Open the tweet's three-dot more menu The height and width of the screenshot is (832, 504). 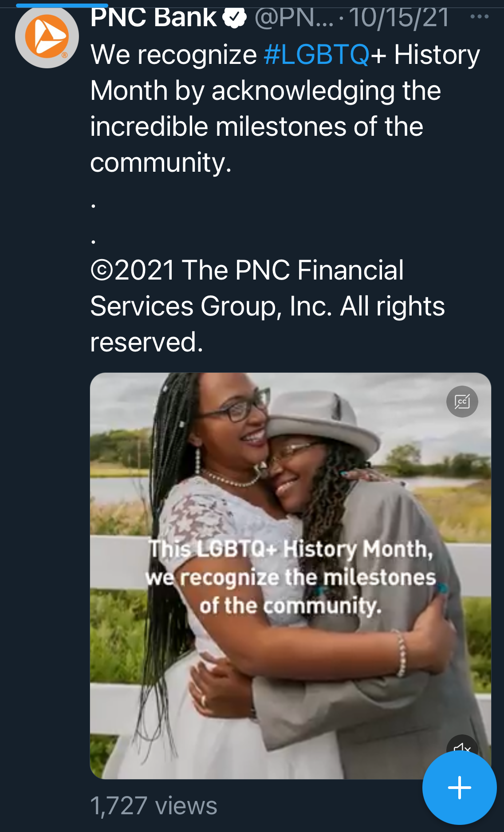point(479,17)
